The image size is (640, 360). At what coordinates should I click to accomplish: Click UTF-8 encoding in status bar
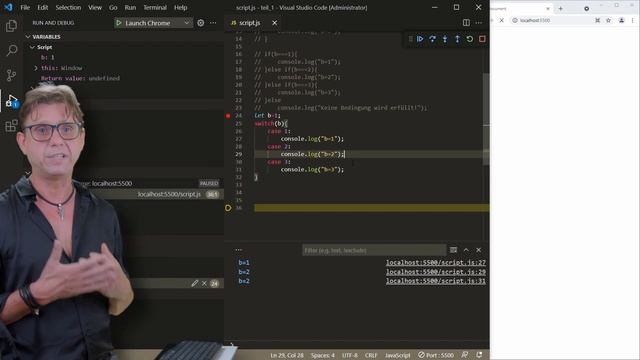[350, 355]
